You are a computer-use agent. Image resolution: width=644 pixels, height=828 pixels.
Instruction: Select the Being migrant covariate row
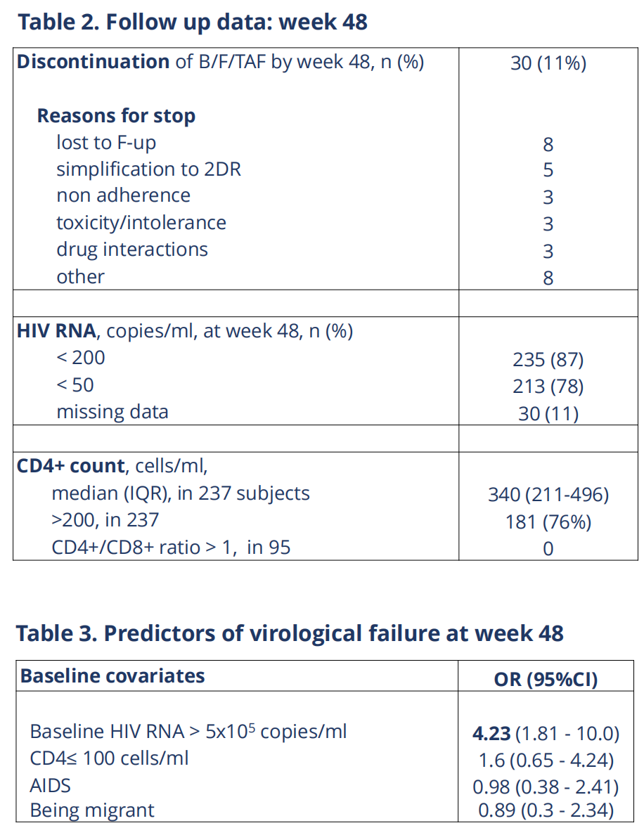pyautogui.click(x=92, y=810)
